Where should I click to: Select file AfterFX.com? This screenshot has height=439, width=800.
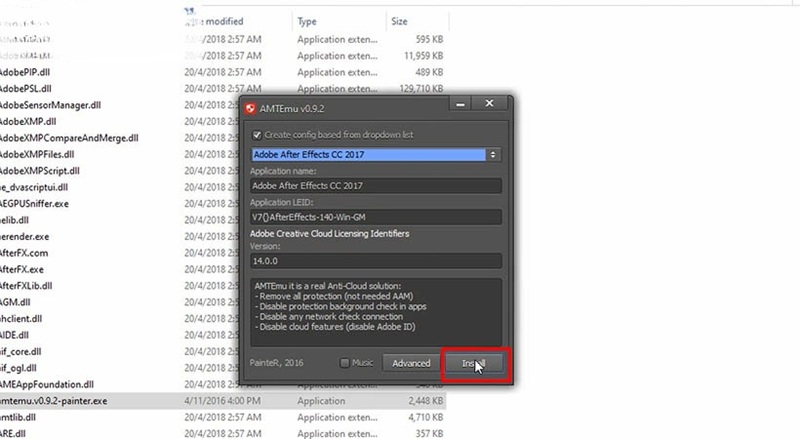pos(23,253)
